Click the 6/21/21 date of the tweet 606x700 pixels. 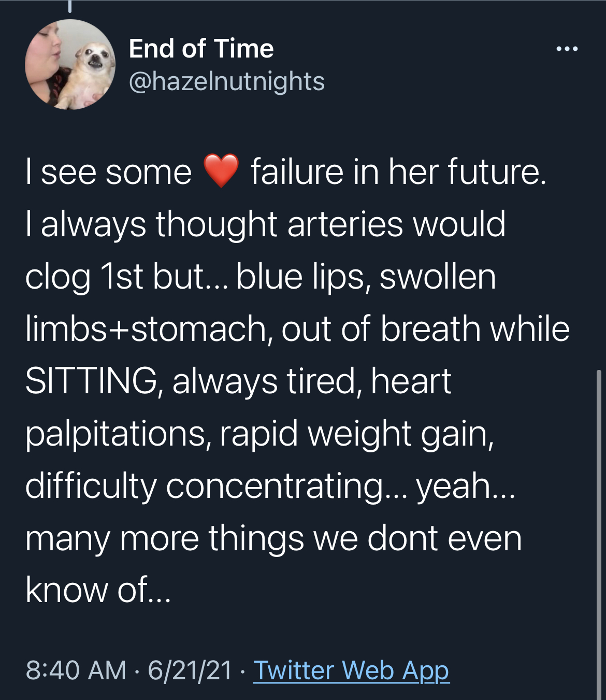[x=190, y=670]
